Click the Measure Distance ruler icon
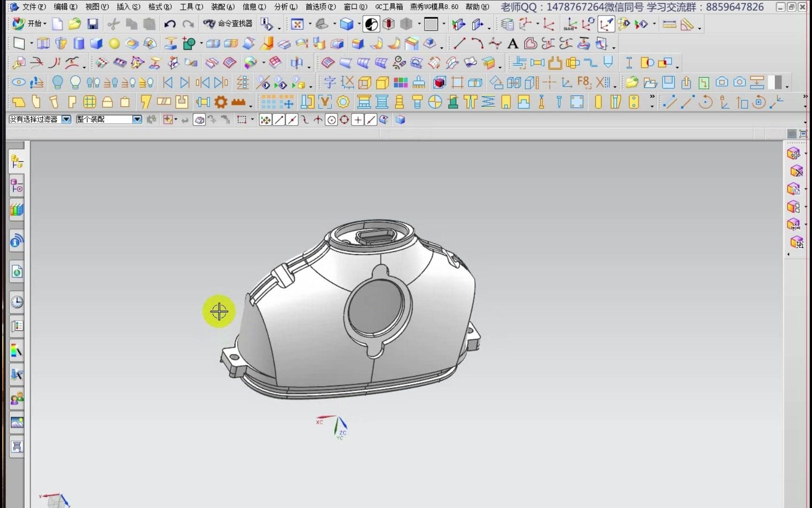Screen dimensions: 812x508 (x=669, y=24)
